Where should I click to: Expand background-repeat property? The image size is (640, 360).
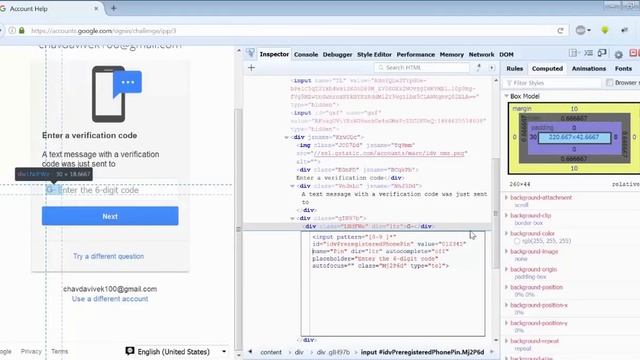[x=507, y=341]
